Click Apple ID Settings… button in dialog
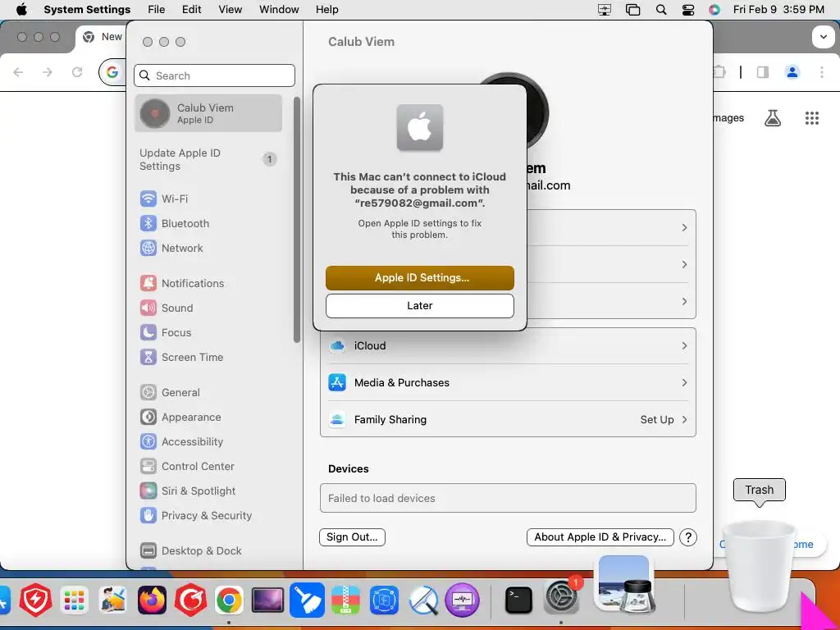Image resolution: width=840 pixels, height=630 pixels. coord(419,278)
